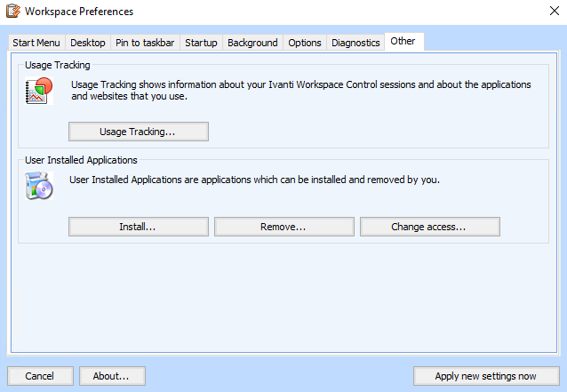Click the Usage Tracking chart icon
This screenshot has height=392, width=567.
pyautogui.click(x=39, y=91)
